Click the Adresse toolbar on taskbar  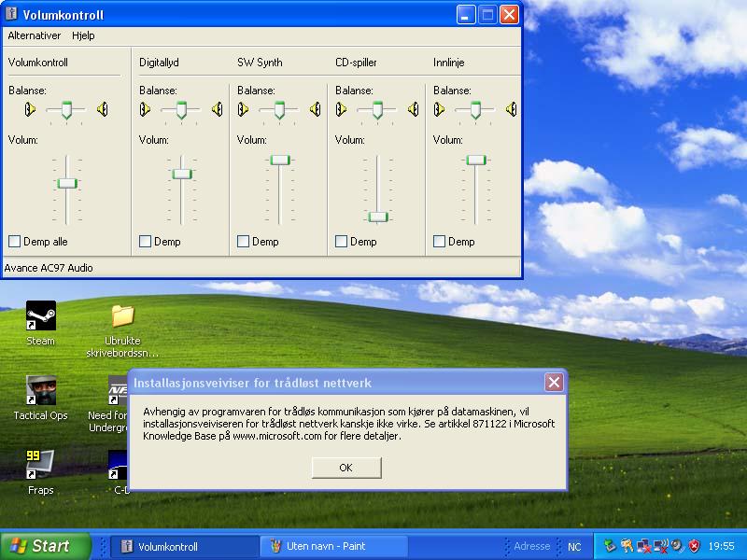[531, 546]
